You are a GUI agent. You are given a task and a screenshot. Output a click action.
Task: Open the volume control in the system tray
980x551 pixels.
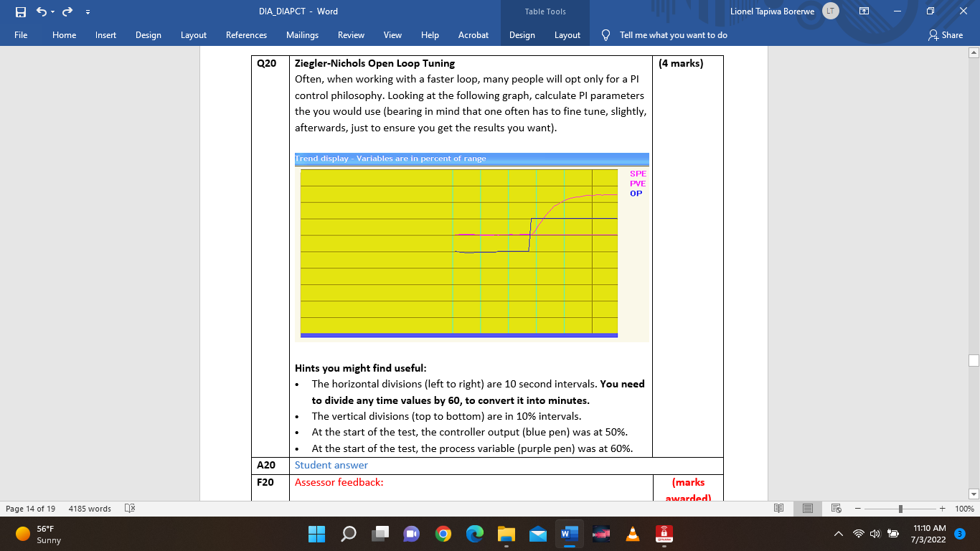(x=875, y=534)
